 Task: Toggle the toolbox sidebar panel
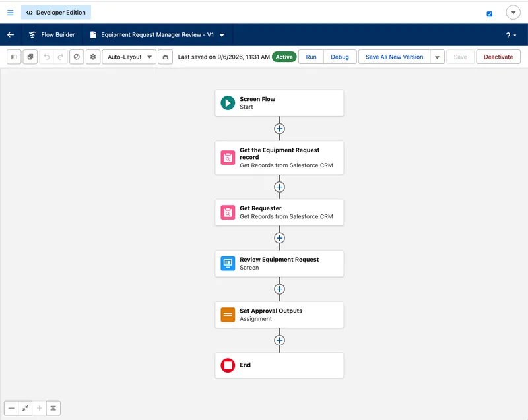click(14, 57)
